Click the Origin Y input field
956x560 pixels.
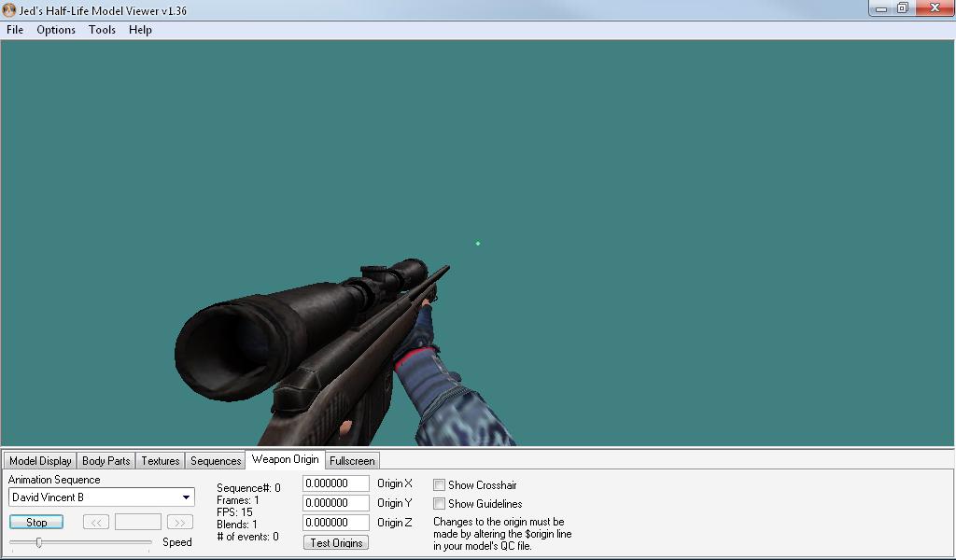point(336,503)
